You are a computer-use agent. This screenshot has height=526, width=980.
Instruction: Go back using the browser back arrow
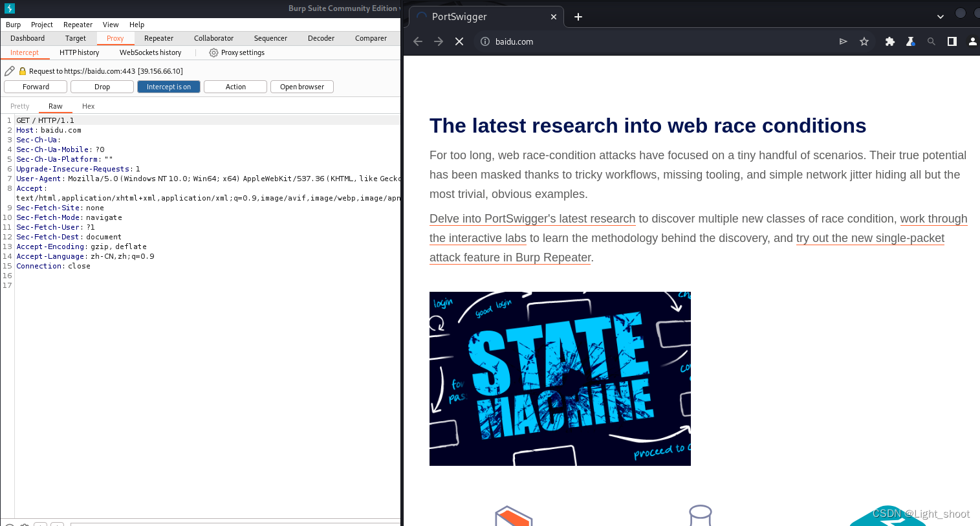click(x=418, y=41)
